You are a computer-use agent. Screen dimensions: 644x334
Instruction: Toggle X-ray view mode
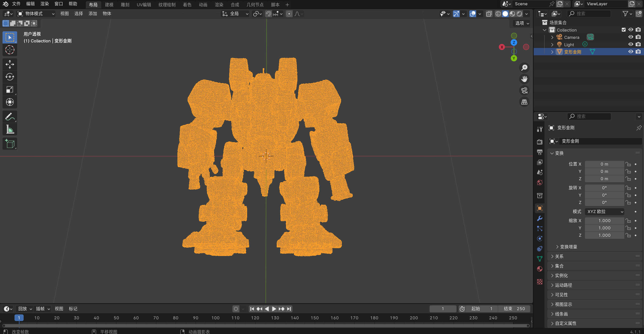(489, 14)
